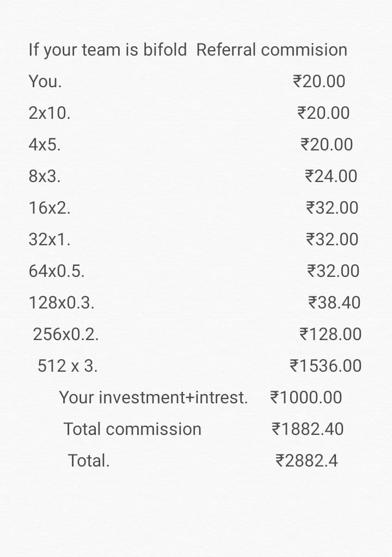This screenshot has height=557, width=392.
Task: Click the ₹128.00 commission amount
Action: pos(330,335)
